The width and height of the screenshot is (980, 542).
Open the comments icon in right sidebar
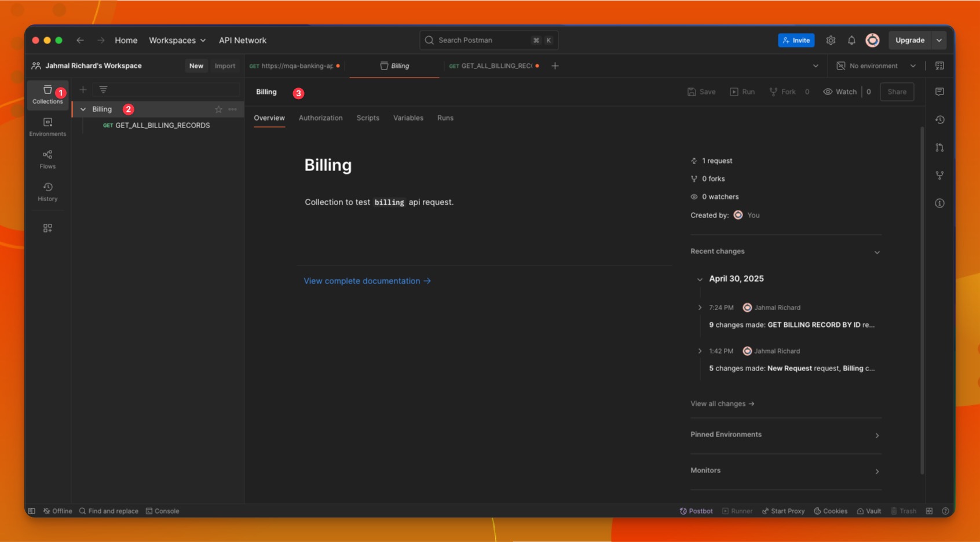point(939,92)
